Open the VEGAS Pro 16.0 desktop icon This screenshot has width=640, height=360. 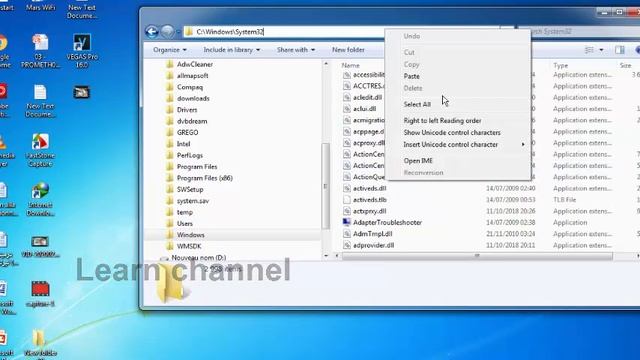tap(82, 51)
